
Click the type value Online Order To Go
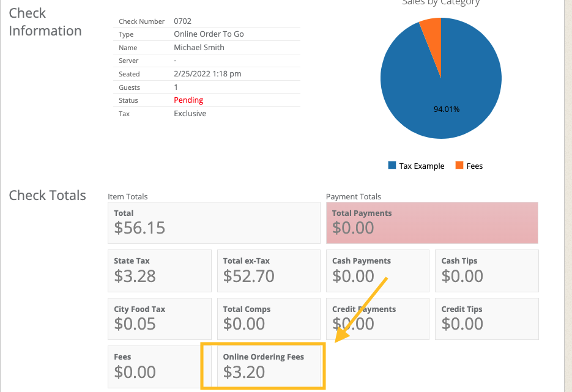[209, 34]
